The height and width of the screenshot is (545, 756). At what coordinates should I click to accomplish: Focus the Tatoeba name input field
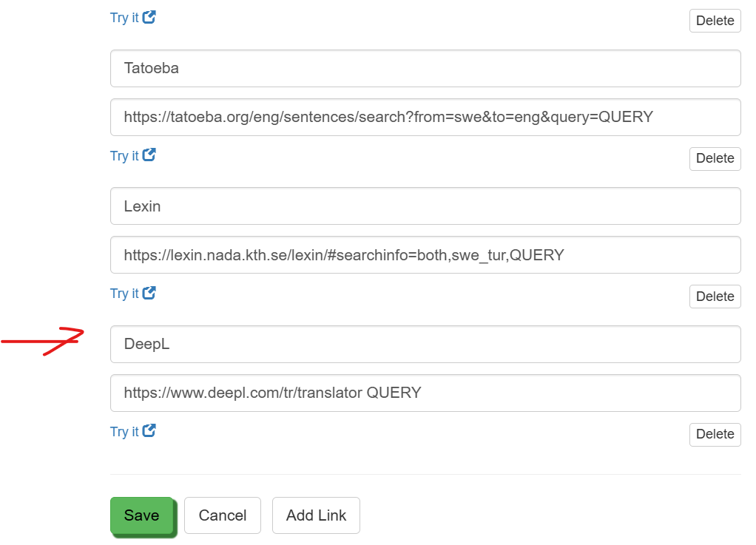point(425,68)
